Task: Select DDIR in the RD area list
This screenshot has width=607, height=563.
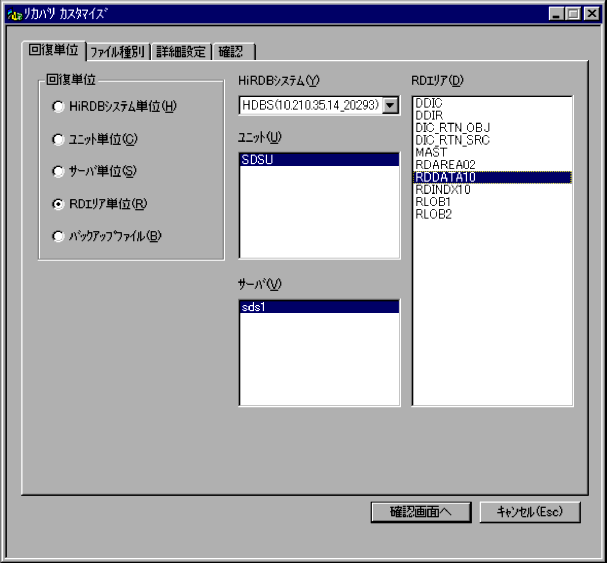Action: [492, 115]
